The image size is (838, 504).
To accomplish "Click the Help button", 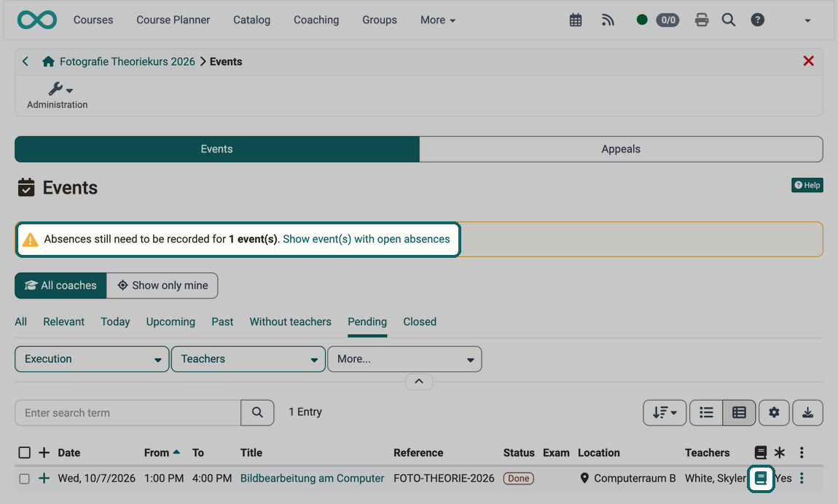I will (x=807, y=185).
